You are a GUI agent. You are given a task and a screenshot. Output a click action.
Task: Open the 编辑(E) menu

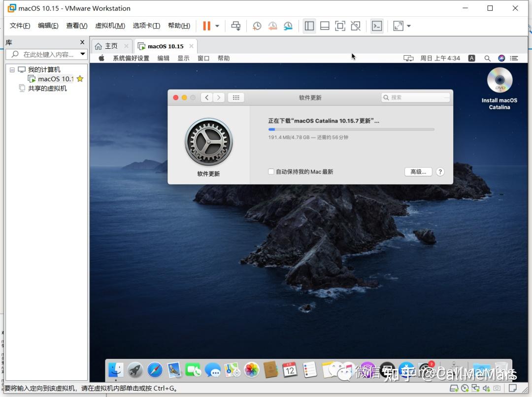pos(48,26)
